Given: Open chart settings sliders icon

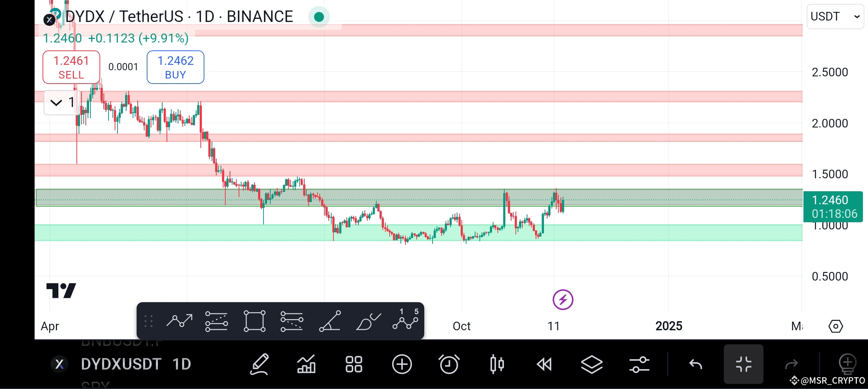Looking at the screenshot, I should click(x=639, y=364).
